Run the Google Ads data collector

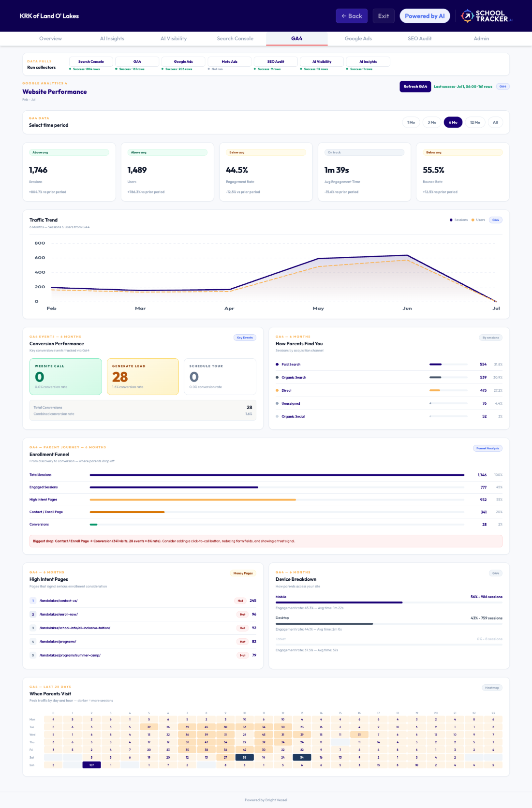point(183,61)
